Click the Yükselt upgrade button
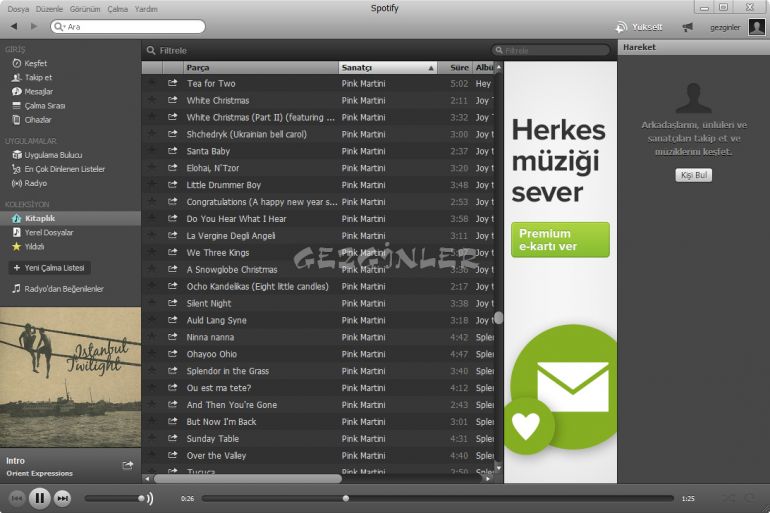770x513 pixels. (x=639, y=27)
